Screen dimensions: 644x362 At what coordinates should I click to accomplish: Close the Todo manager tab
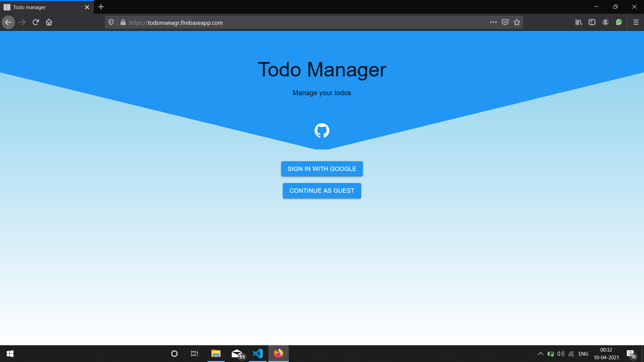click(x=87, y=7)
